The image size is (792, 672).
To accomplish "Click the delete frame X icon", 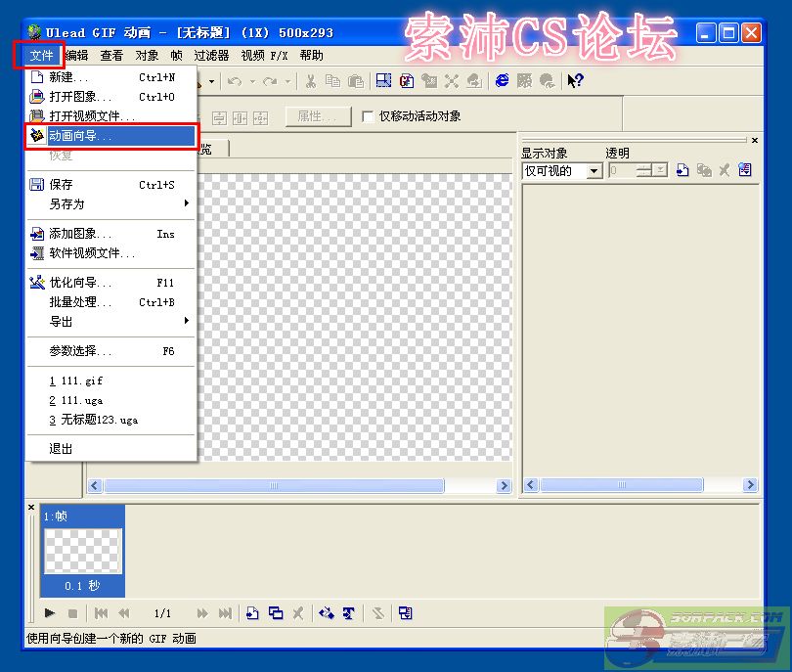I will point(298,613).
